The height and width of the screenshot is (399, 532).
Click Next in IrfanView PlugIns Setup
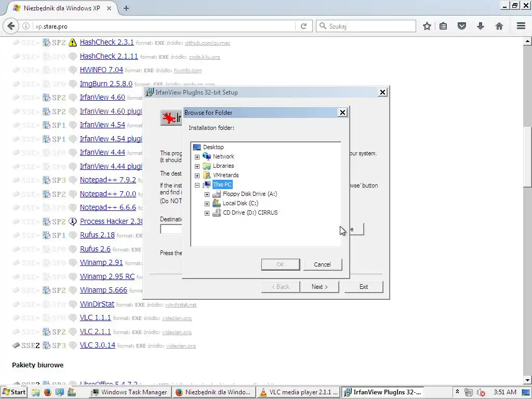320,287
